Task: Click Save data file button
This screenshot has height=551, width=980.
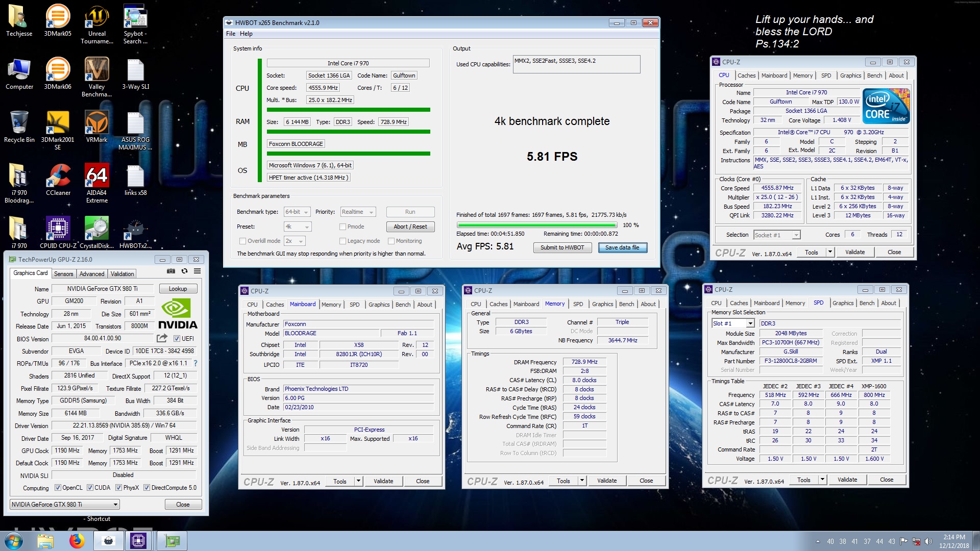Action: [622, 247]
